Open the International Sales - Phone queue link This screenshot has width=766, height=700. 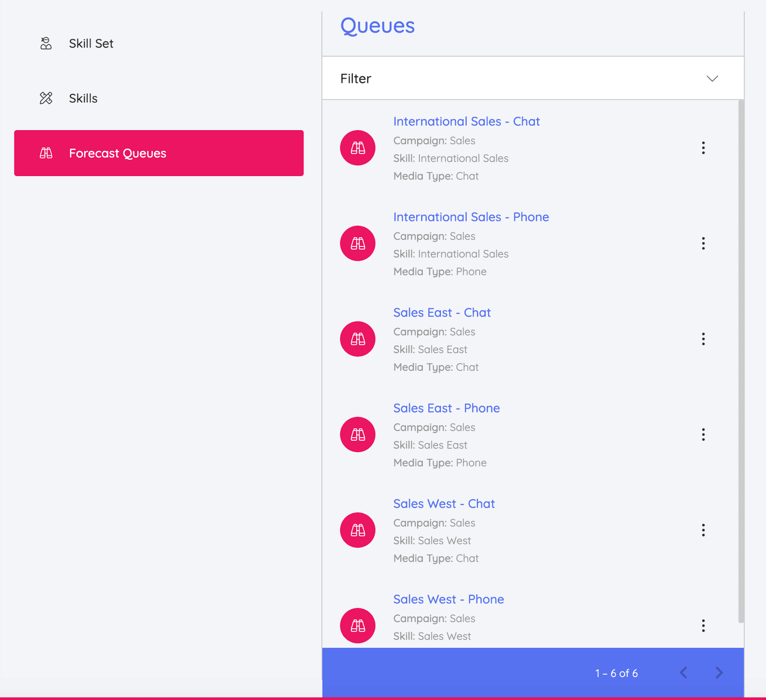[x=471, y=217]
